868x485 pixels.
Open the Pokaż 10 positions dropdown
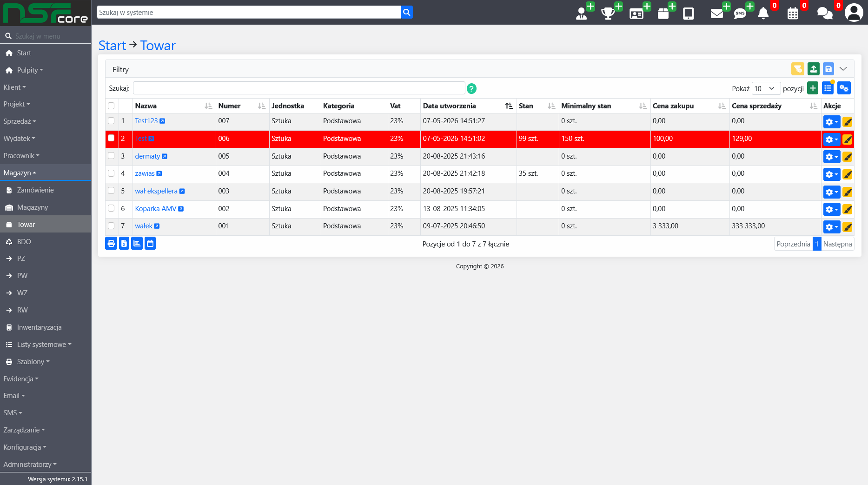click(x=766, y=88)
